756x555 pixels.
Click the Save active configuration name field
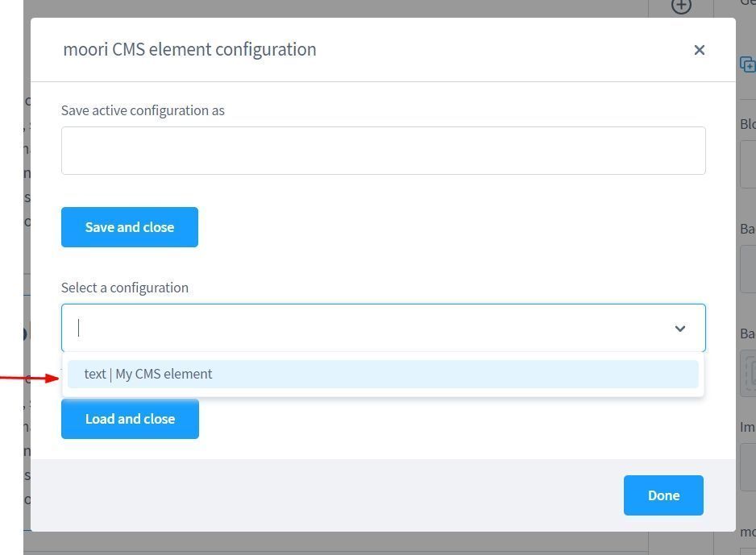(x=383, y=151)
